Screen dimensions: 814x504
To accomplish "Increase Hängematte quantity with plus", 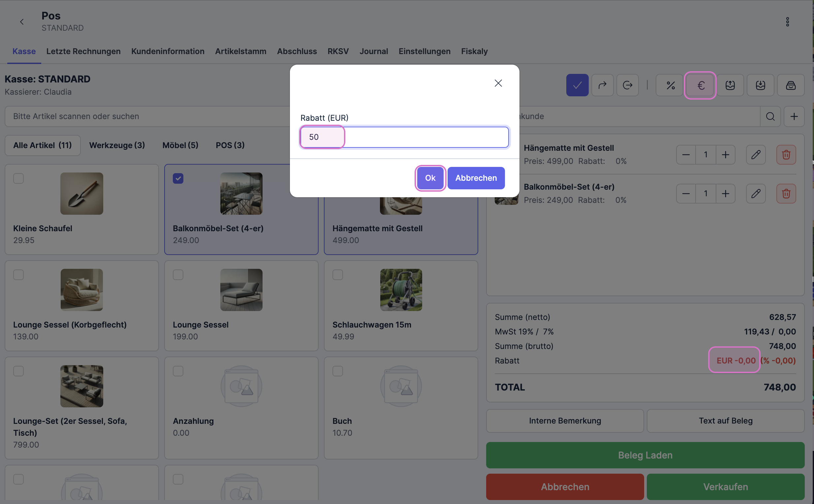I will click(x=725, y=155).
